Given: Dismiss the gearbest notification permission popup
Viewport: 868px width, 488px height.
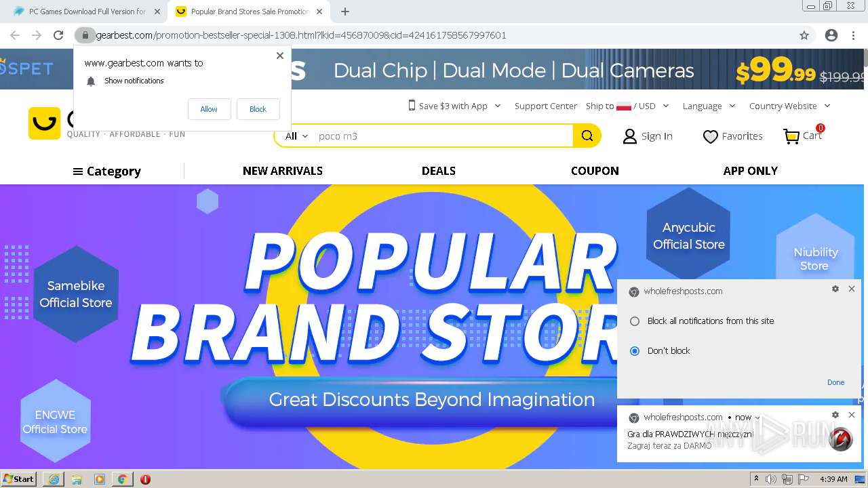Looking at the screenshot, I should tap(280, 56).
